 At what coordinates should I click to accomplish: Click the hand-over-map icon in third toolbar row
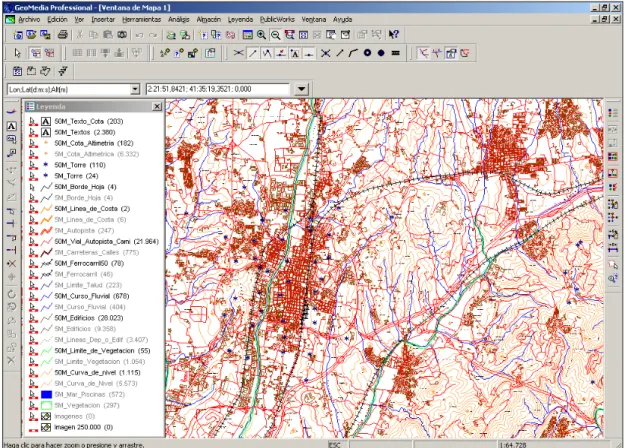click(x=45, y=71)
